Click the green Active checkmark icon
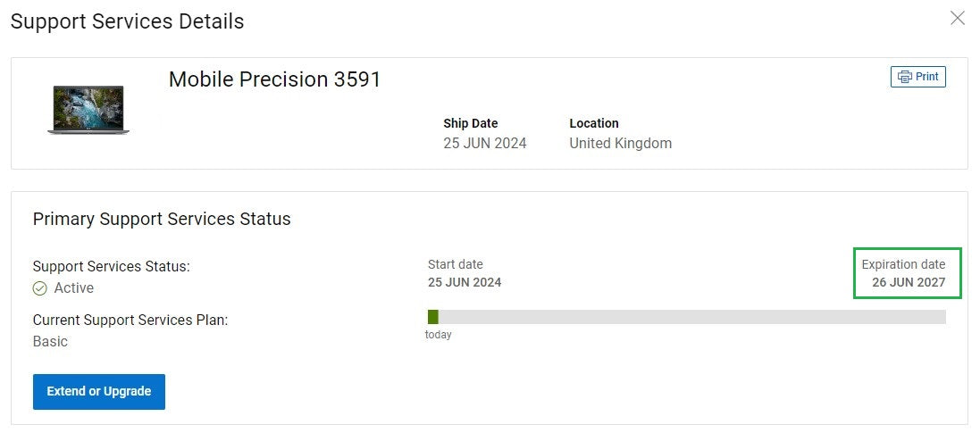This screenshot has width=980, height=433. point(40,288)
